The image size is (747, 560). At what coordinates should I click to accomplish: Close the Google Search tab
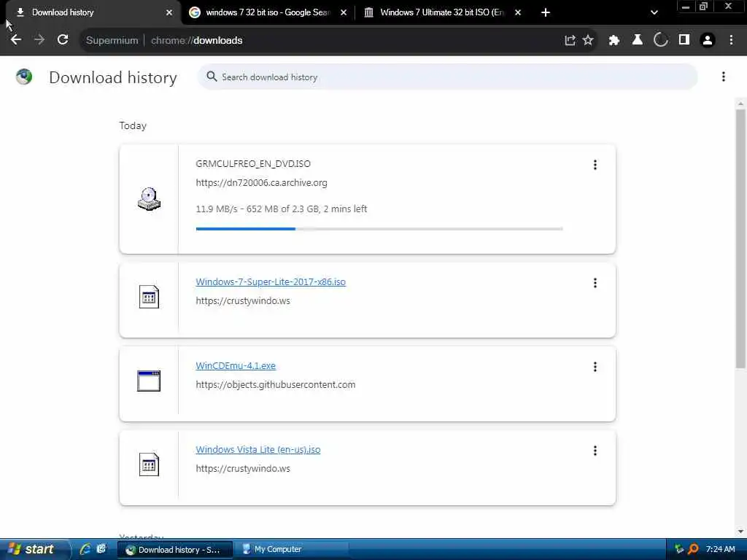(x=344, y=12)
